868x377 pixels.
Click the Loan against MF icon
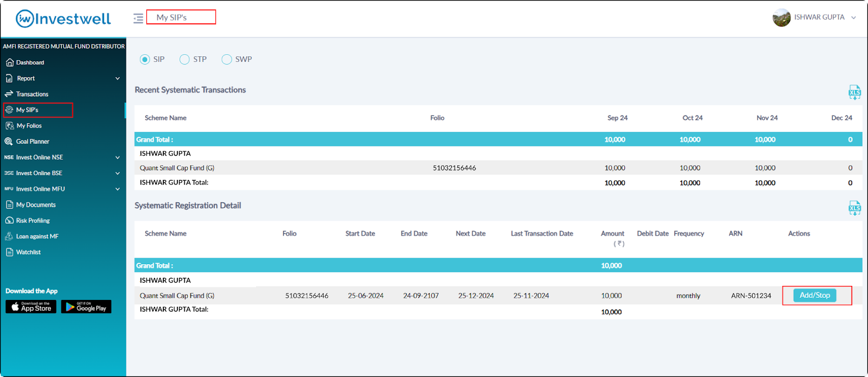(x=9, y=236)
